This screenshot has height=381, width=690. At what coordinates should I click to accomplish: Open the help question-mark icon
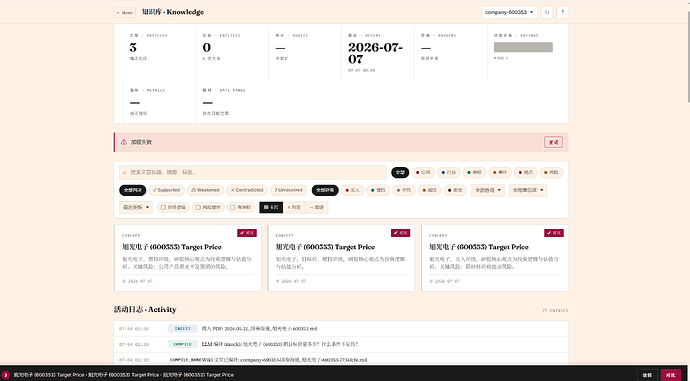point(562,12)
